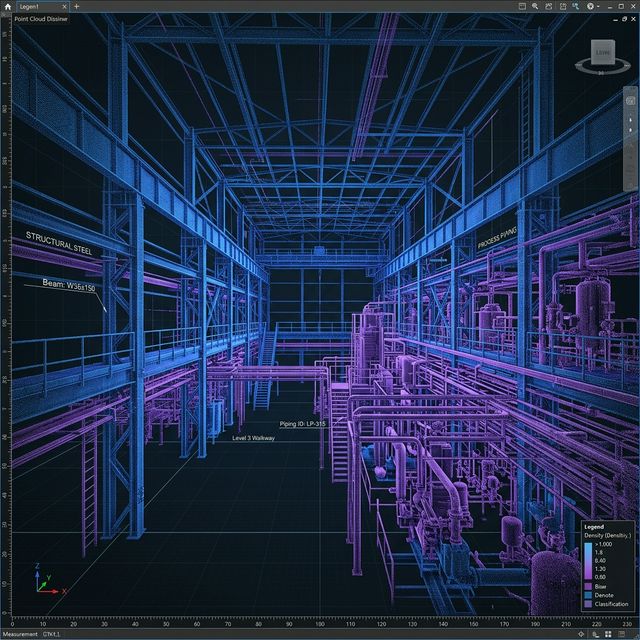Click the diamond snap icon in status bar
Screen dimensions: 640x640
(x=581, y=634)
